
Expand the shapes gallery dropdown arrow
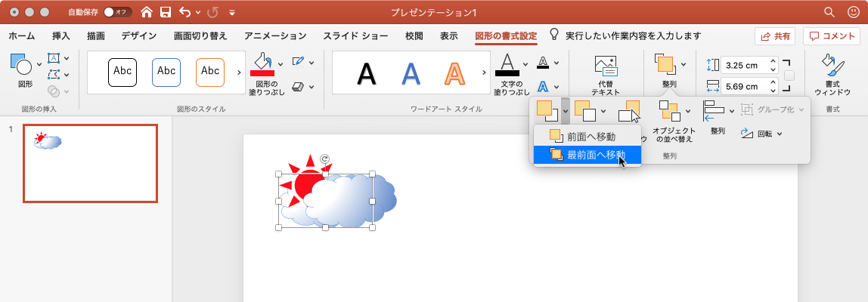[39, 64]
